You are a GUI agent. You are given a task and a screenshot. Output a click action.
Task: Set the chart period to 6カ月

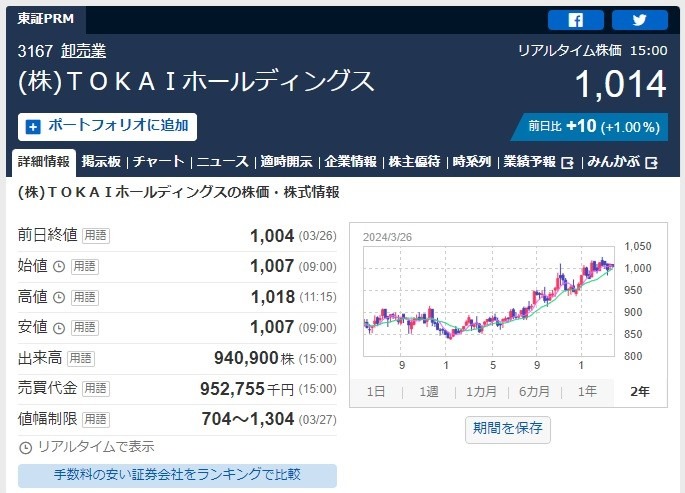pos(534,391)
